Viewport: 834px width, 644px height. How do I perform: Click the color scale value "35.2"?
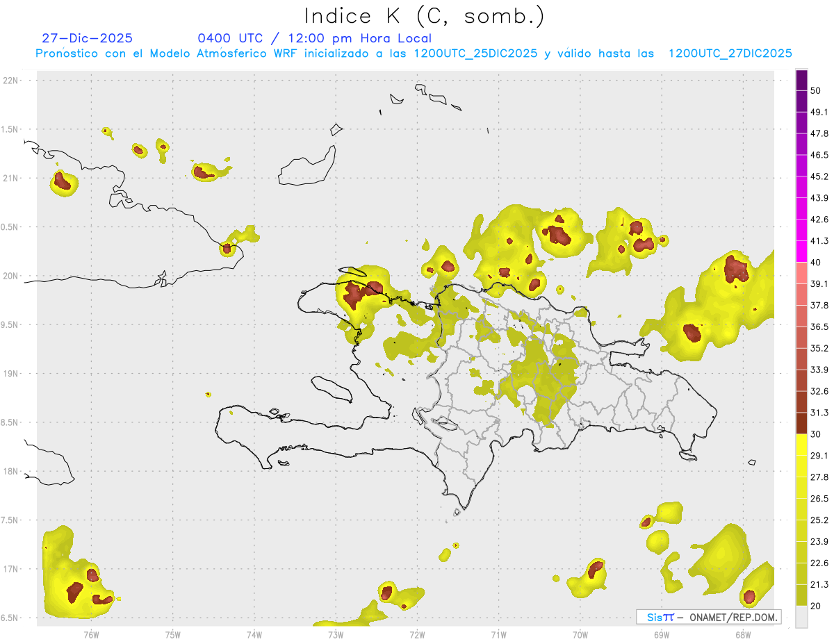pos(819,348)
